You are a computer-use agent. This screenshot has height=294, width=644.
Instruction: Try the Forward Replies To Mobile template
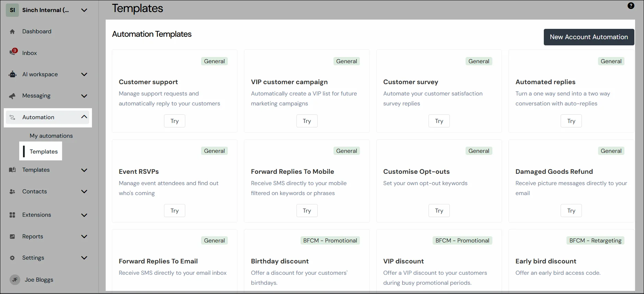[x=307, y=211]
